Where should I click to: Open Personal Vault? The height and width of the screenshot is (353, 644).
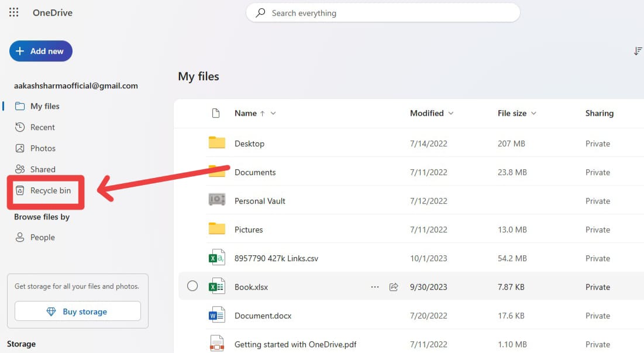(260, 201)
